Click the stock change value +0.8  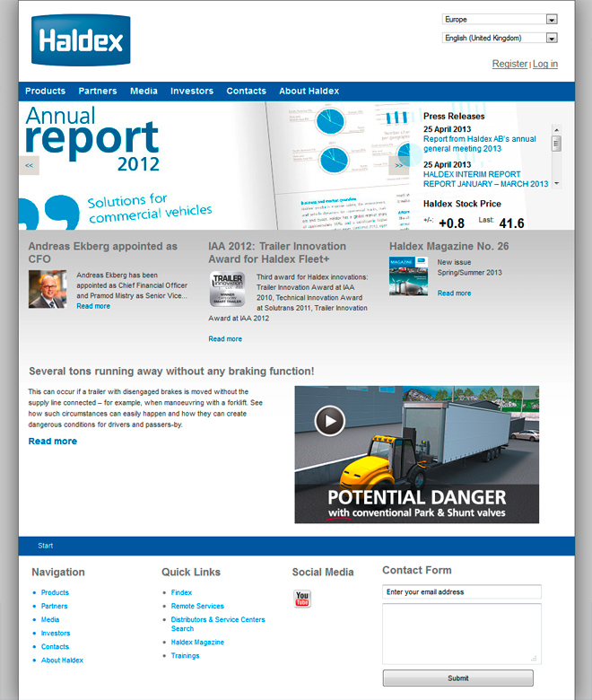pos(451,223)
